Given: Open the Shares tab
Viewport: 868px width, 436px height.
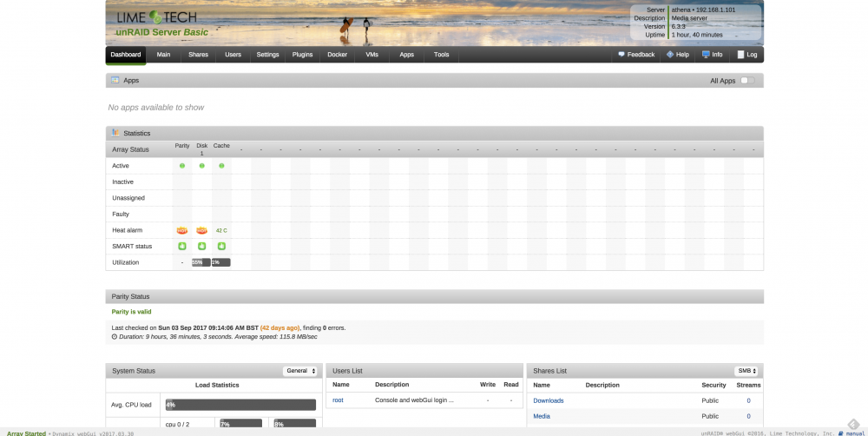Looking at the screenshot, I should tap(198, 55).
